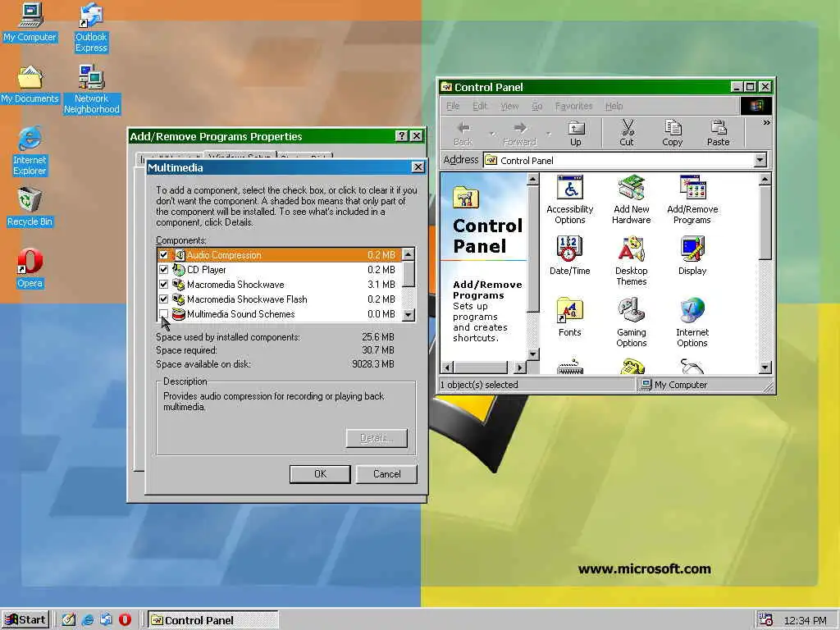840x630 pixels.
Task: Check Multimedia Sound Schemes component
Action: [163, 314]
